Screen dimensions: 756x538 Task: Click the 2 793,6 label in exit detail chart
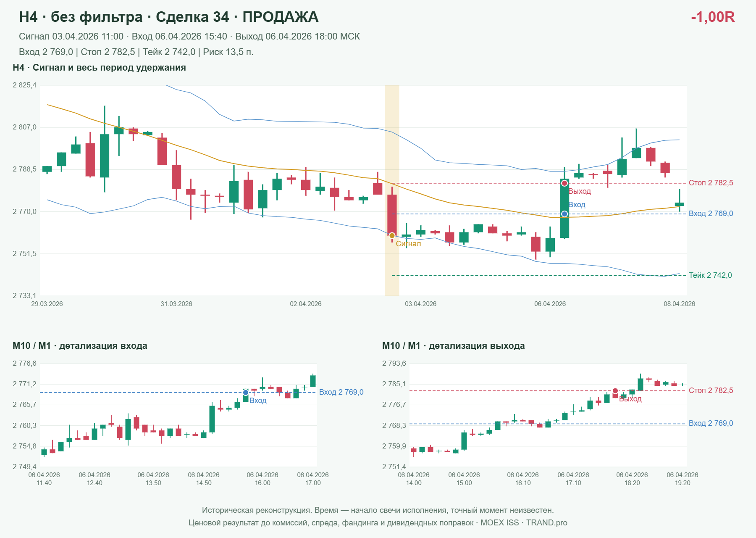click(x=394, y=364)
